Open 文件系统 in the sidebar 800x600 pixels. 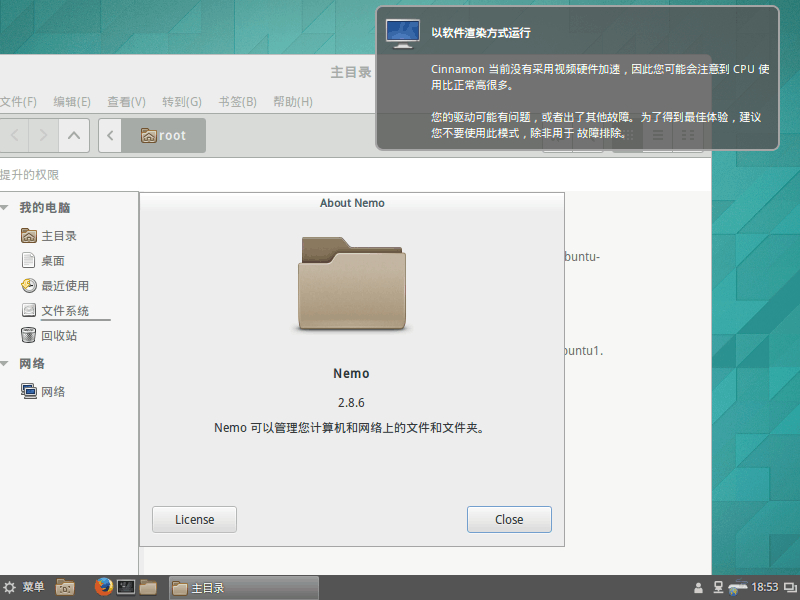[55, 311]
